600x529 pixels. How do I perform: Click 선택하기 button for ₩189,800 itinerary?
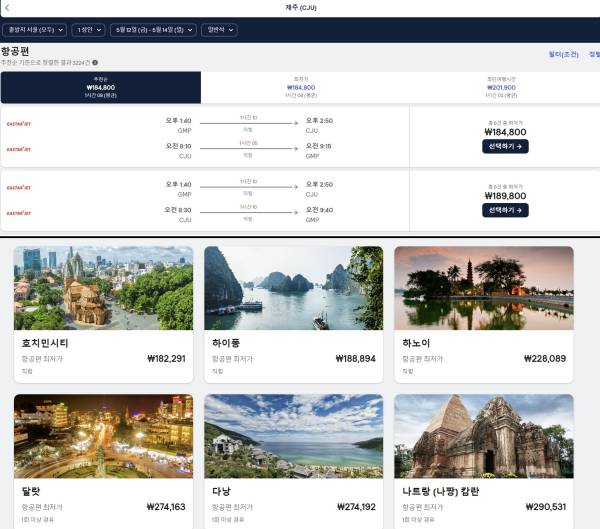[x=505, y=210]
